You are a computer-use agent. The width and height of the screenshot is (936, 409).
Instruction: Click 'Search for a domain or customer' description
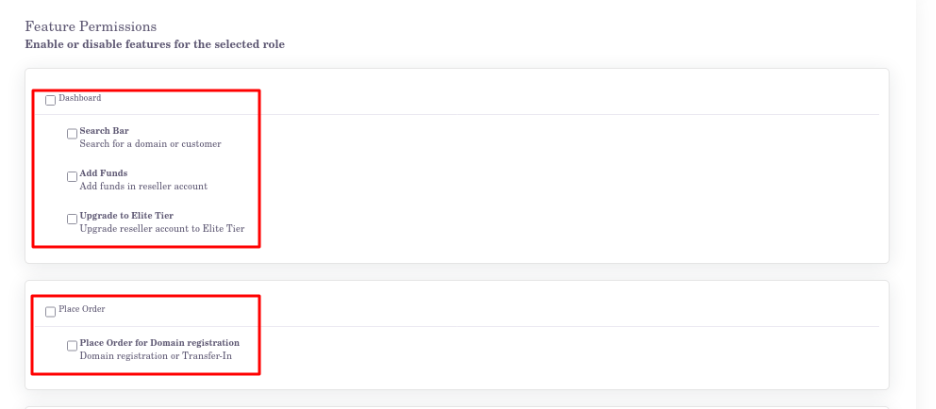click(x=150, y=144)
